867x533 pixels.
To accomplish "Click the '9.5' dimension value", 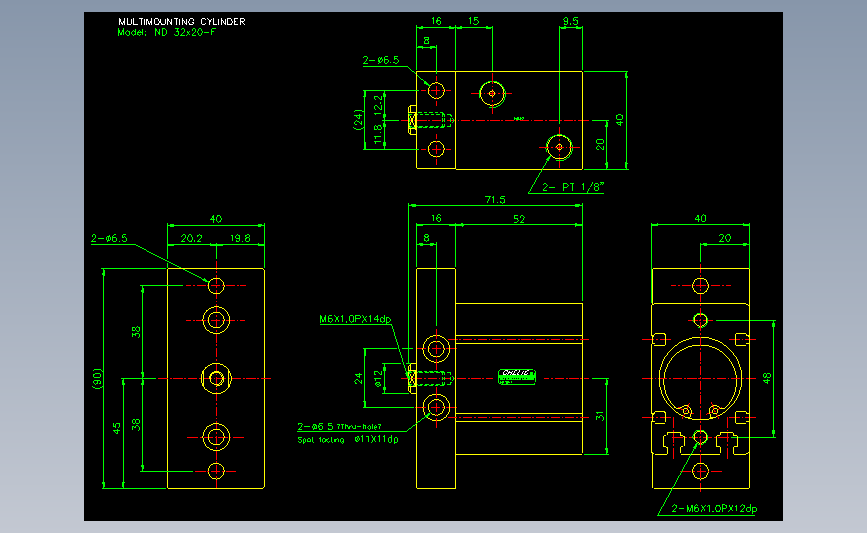I will (571, 21).
